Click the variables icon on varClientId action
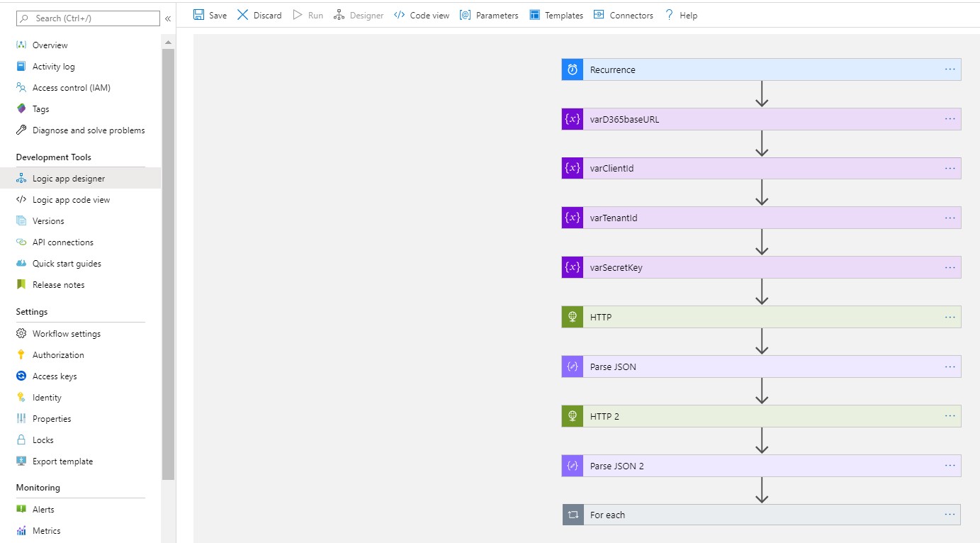 [572, 168]
